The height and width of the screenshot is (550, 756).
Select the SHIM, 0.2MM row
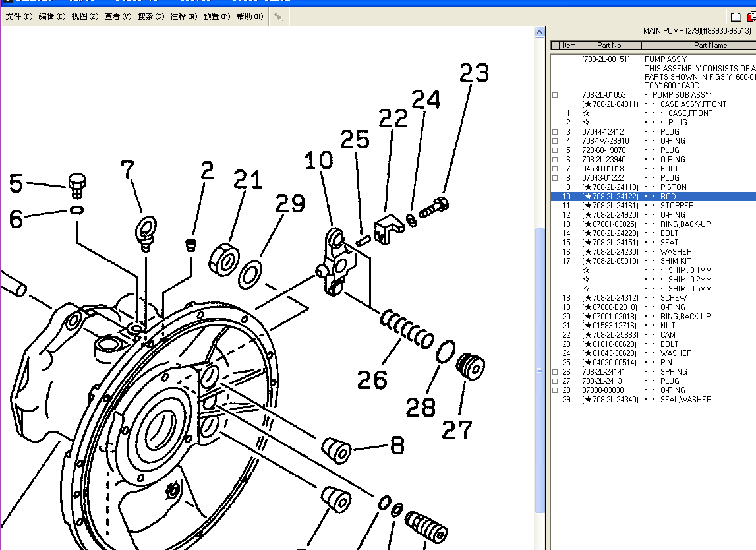653,280
